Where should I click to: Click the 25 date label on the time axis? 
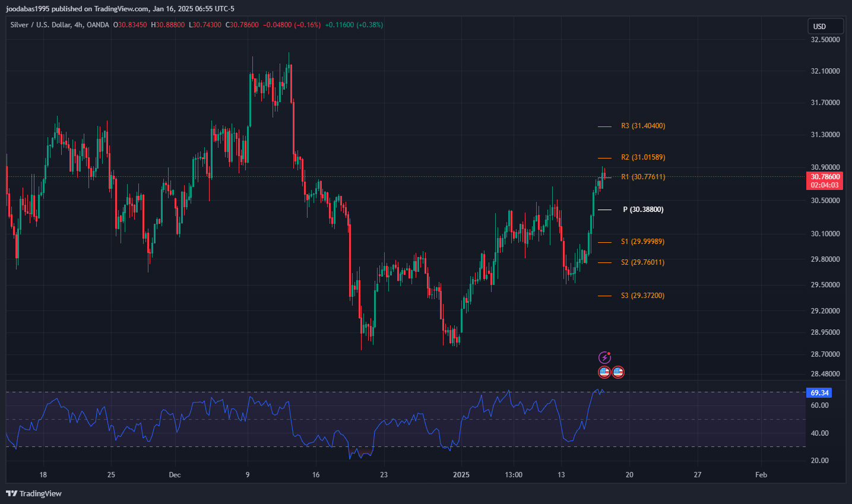click(111, 475)
